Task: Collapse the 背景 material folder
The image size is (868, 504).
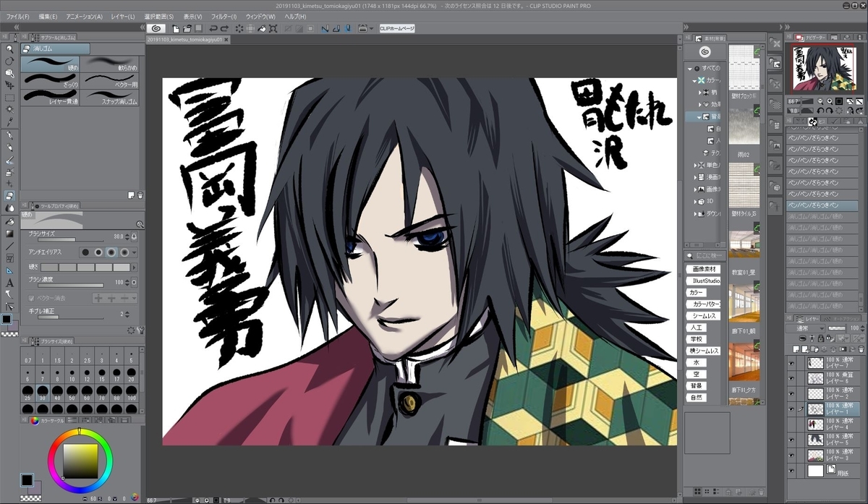Action: (699, 116)
